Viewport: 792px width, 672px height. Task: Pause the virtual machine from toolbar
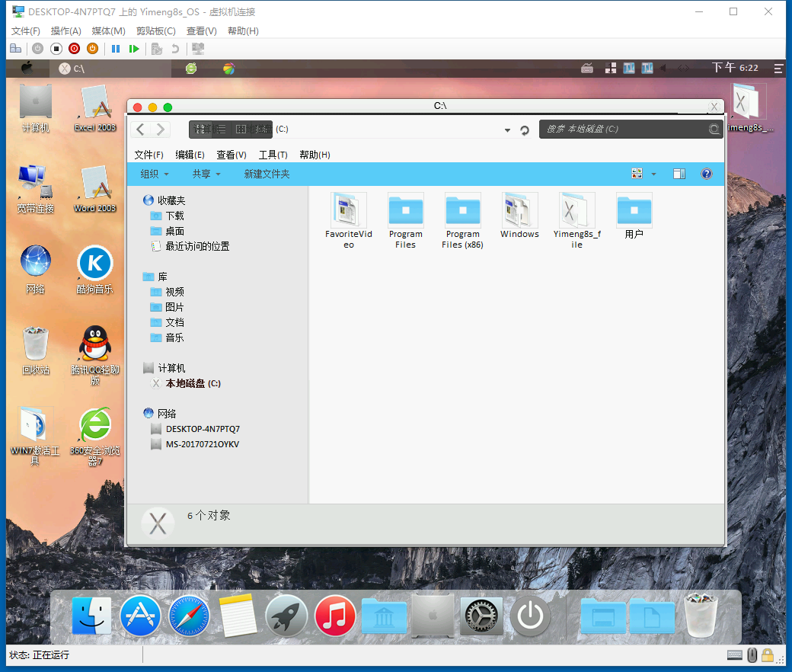(x=116, y=49)
